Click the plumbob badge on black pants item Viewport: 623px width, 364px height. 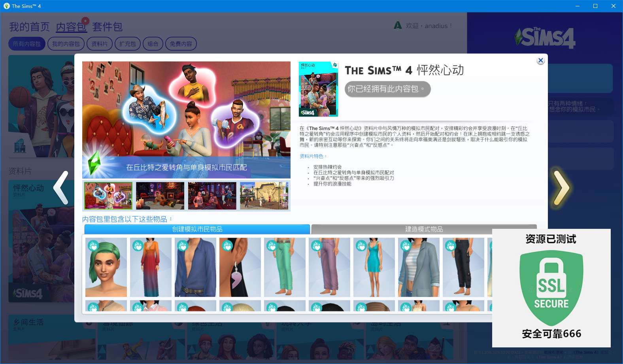click(451, 246)
